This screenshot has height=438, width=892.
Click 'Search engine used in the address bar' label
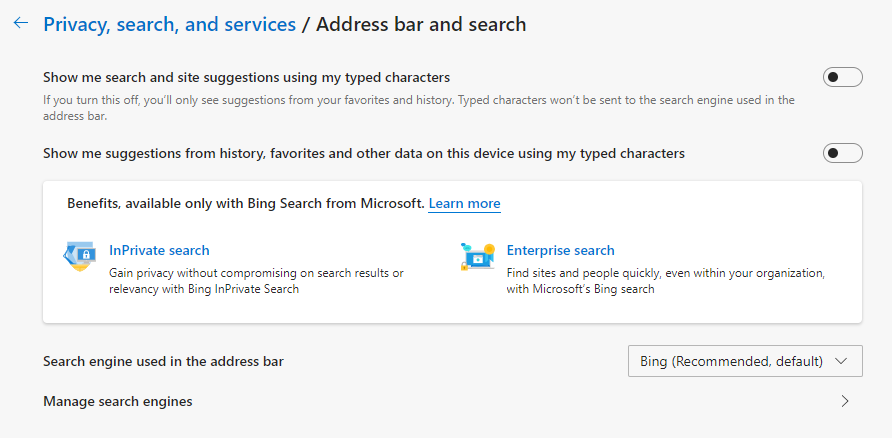[x=163, y=361]
